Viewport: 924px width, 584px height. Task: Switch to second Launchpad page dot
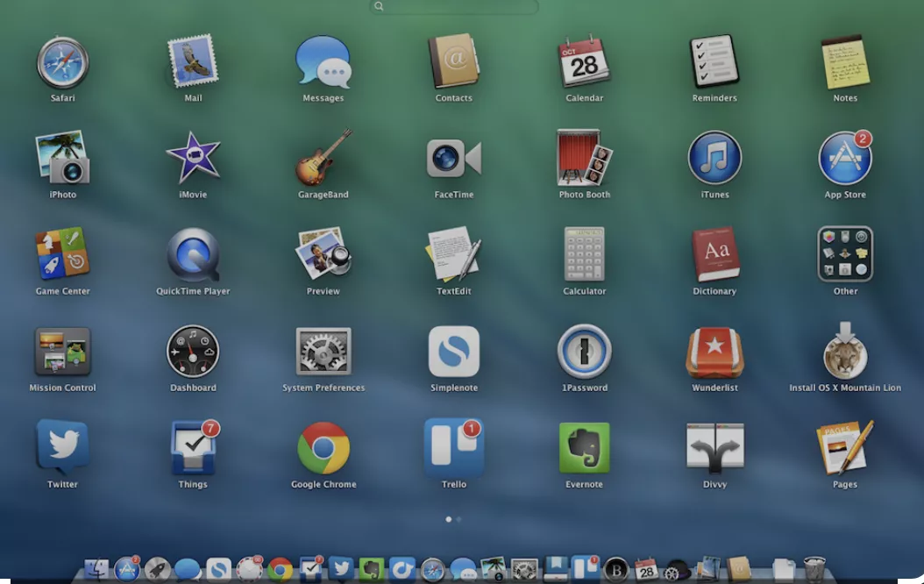[458, 519]
